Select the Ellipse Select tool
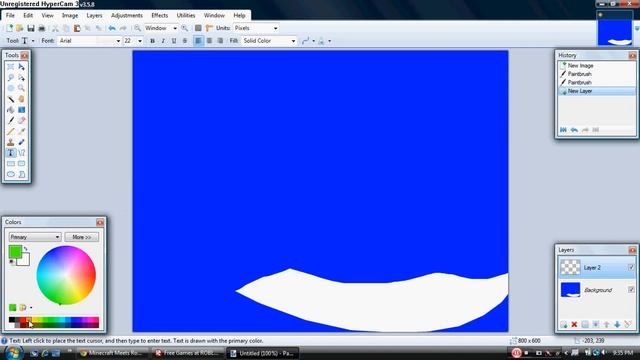 [11, 88]
